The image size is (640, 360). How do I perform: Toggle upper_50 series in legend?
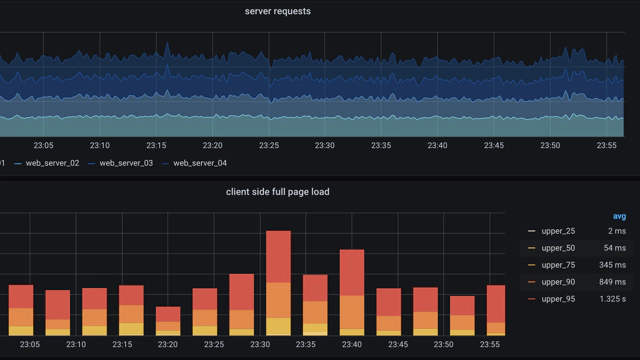pyautogui.click(x=558, y=248)
